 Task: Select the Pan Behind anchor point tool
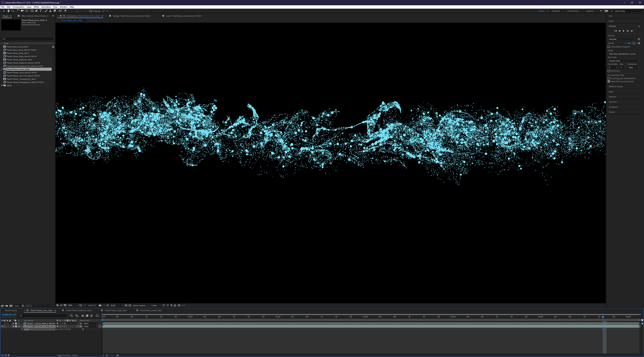click(26, 11)
